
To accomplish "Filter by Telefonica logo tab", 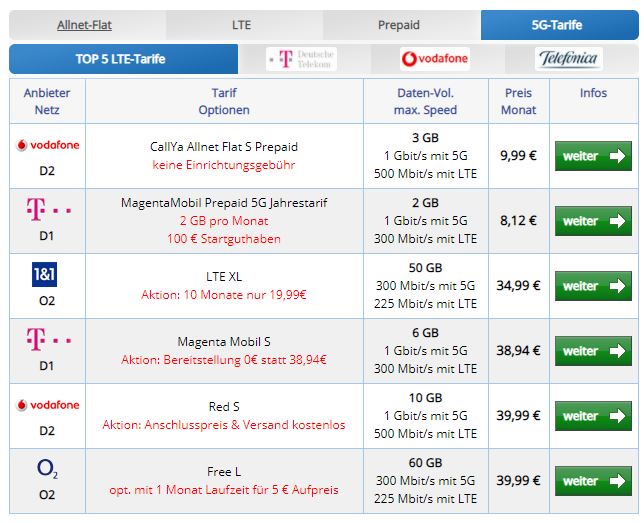I will tap(568, 59).
